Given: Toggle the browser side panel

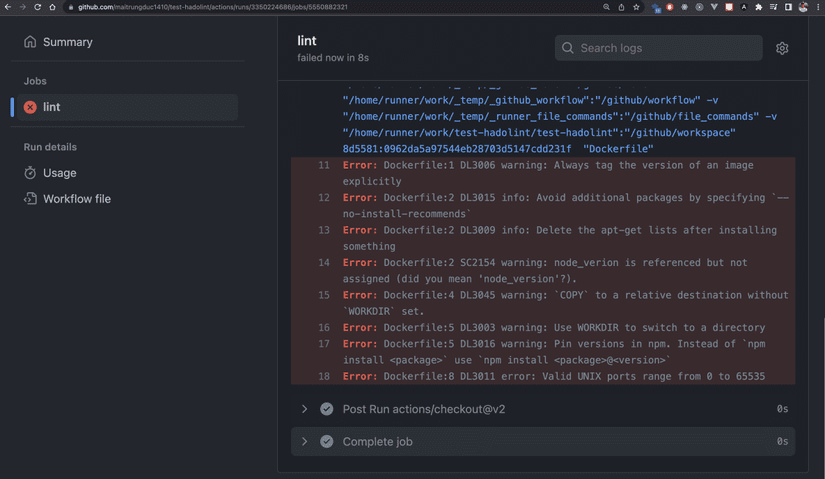Looking at the screenshot, I should [x=788, y=7].
